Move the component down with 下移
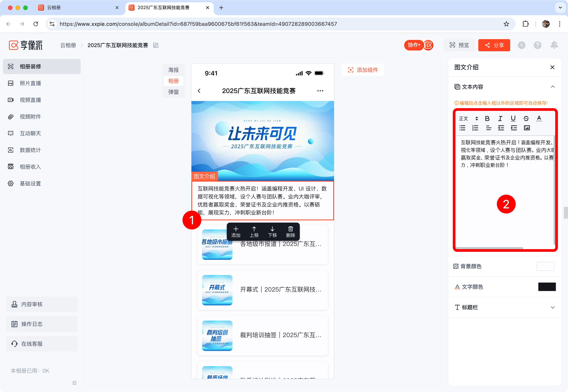Screen dimensions: 568x392 click(x=272, y=232)
